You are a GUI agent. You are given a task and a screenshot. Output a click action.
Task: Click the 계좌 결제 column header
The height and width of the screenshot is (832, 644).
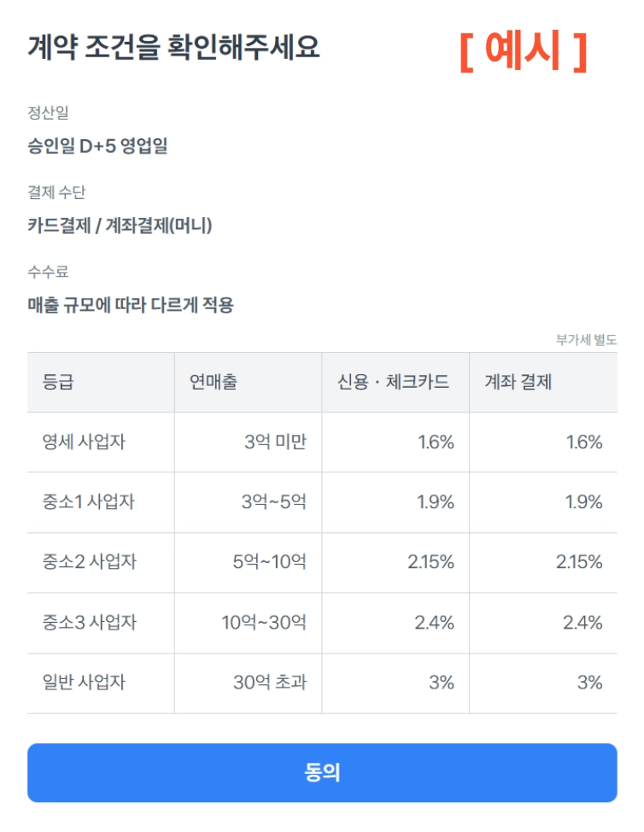(x=518, y=382)
